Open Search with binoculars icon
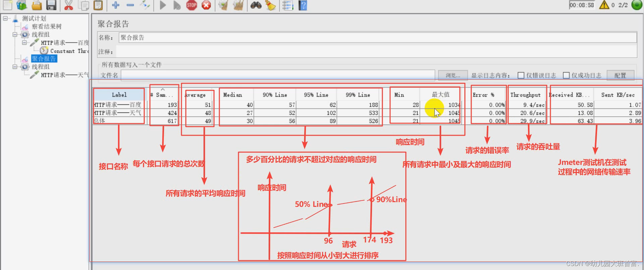 [256, 5]
